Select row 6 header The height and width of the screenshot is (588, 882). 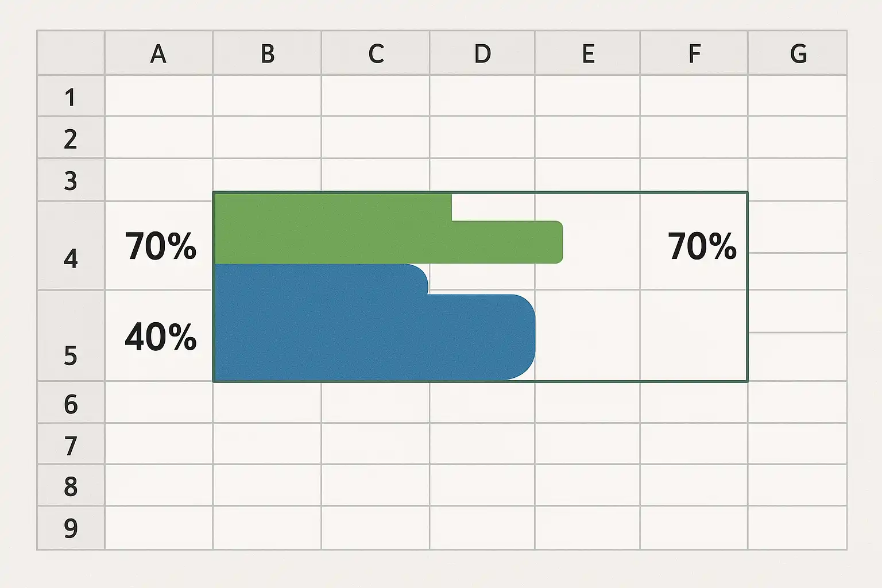pos(71,403)
